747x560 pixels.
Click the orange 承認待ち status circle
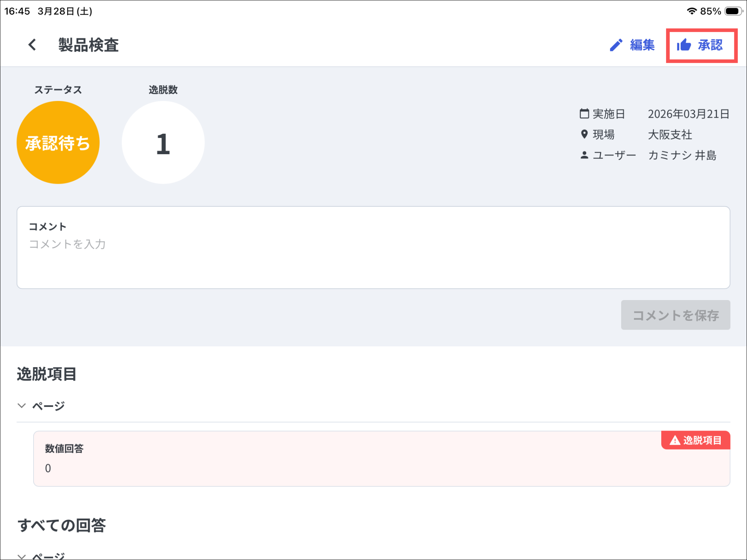coord(58,143)
